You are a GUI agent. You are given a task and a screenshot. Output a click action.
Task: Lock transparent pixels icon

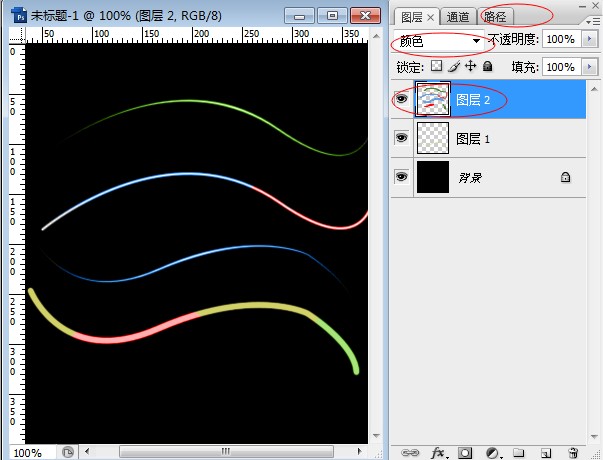pos(436,66)
